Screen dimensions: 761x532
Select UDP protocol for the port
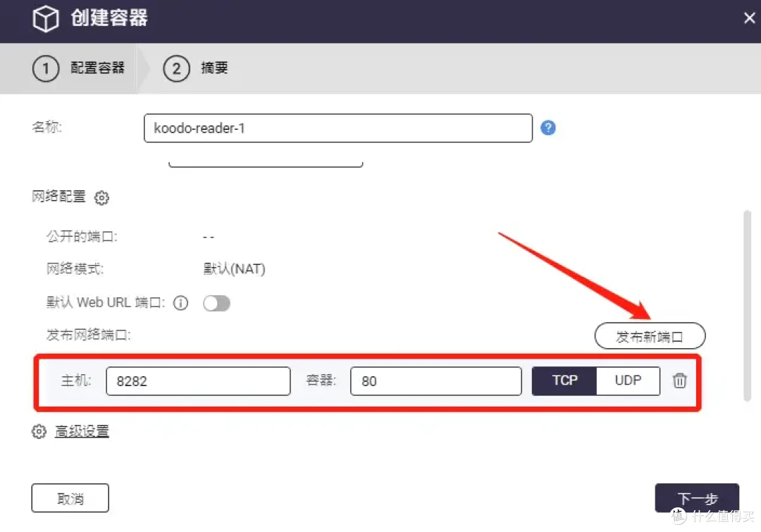point(628,381)
